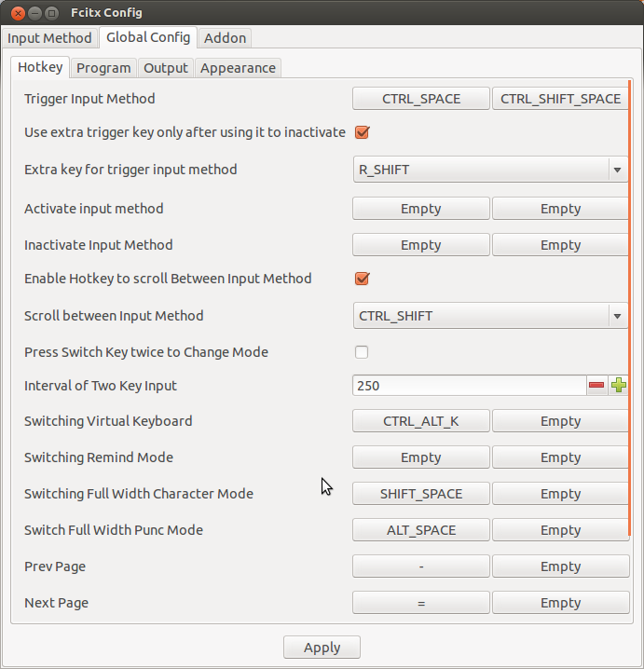
Task: Set first Inactivate Input Method hotkey
Action: coord(421,244)
